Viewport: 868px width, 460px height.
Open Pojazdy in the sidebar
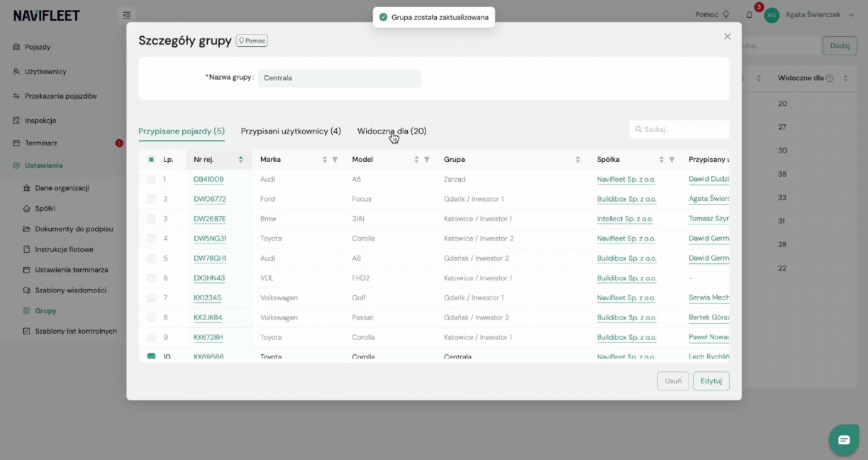pyautogui.click(x=38, y=47)
